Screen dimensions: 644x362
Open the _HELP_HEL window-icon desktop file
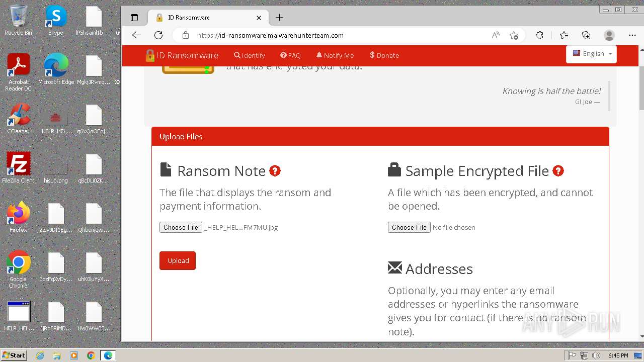18,316
